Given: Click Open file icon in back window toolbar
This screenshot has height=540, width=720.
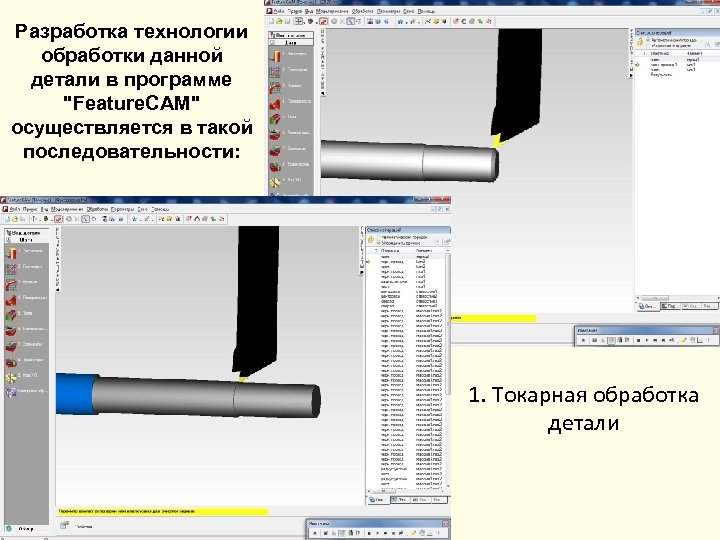Looking at the screenshot, I should coord(279,21).
